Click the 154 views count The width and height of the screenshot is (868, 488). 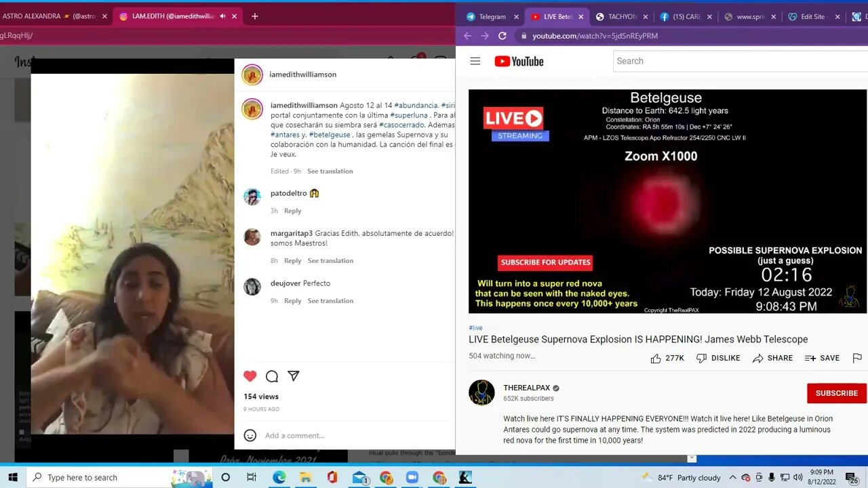261,396
